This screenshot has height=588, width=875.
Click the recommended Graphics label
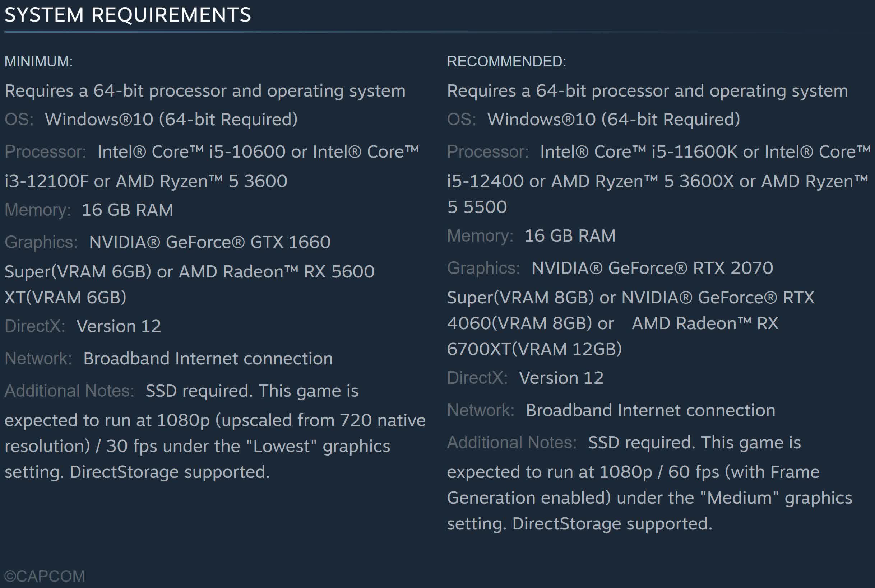pos(483,268)
